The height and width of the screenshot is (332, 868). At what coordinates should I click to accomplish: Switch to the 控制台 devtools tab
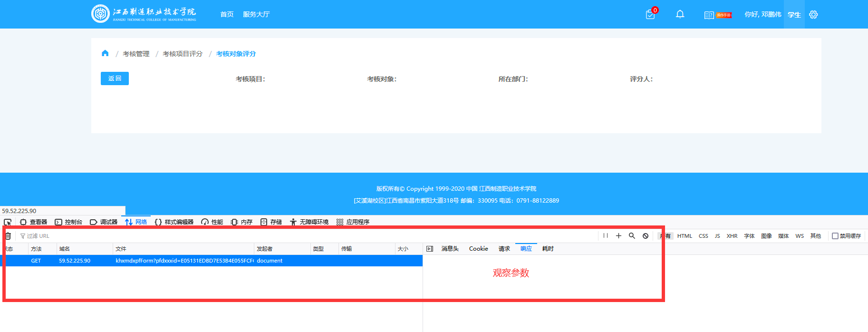(x=69, y=222)
